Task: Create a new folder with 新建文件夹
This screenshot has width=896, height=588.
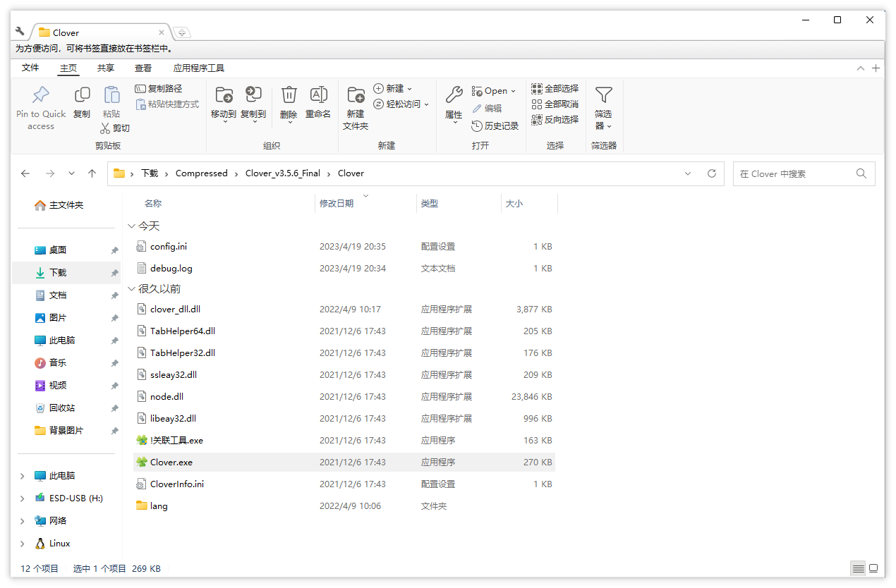Action: [355, 109]
